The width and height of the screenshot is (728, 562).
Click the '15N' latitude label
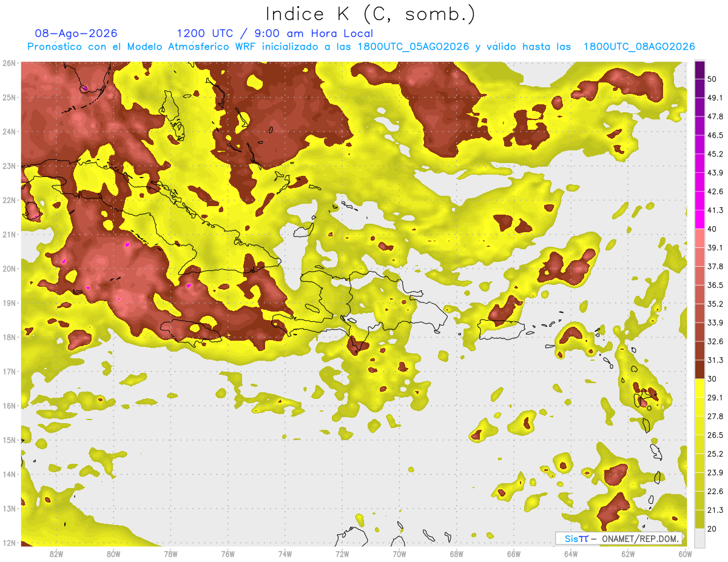(9, 440)
